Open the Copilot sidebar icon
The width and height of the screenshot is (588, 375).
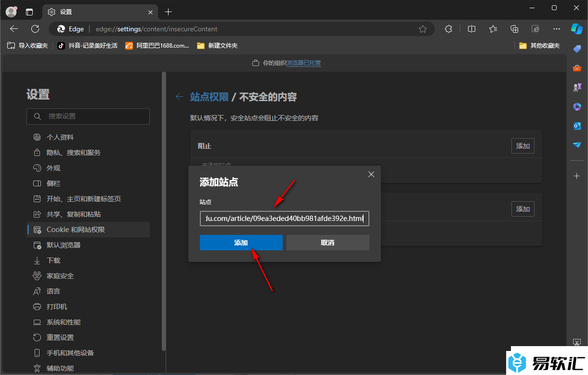coord(576,28)
